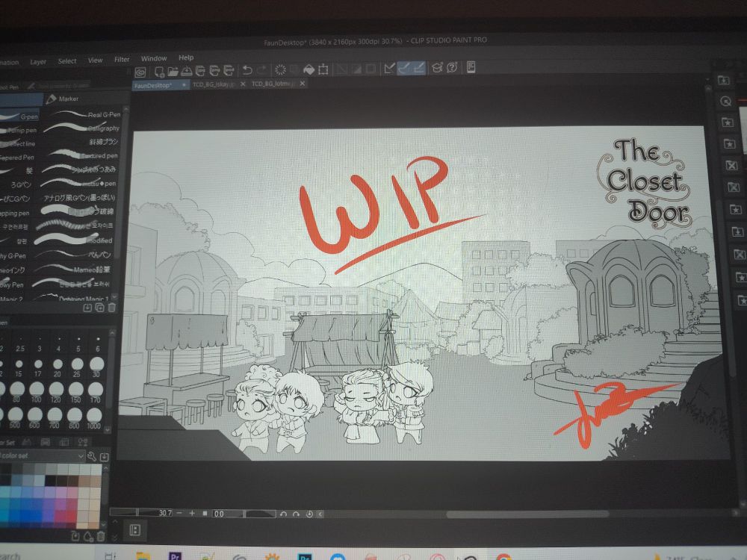
Task: Open the tutorial graduation-cap icon
Action: 437,68
